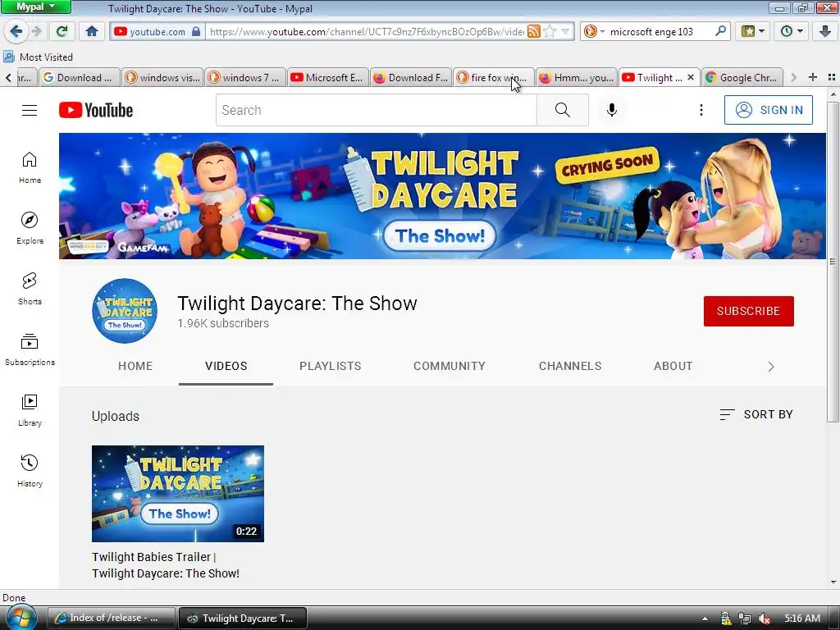Click the Windows Start orb

tap(21, 617)
